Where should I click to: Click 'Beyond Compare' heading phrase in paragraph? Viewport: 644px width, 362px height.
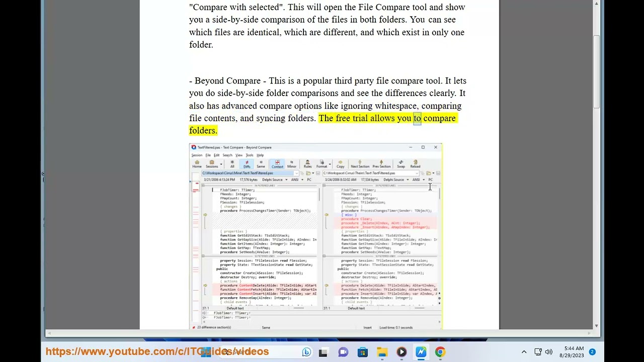227,80
